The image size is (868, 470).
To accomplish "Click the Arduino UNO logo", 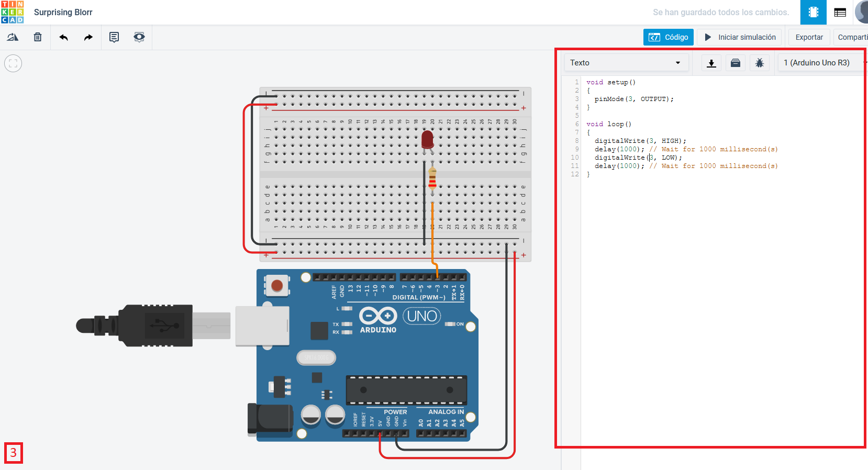I will click(x=400, y=320).
